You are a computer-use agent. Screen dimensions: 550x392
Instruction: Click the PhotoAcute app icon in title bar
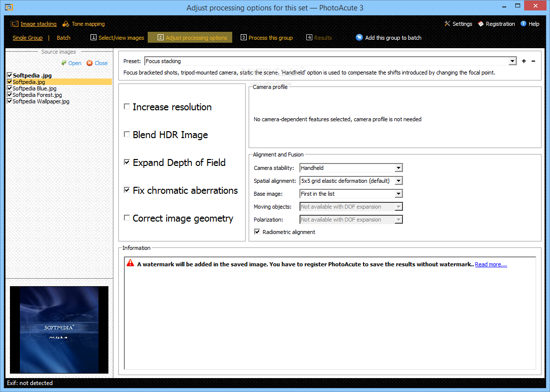coord(9,7)
